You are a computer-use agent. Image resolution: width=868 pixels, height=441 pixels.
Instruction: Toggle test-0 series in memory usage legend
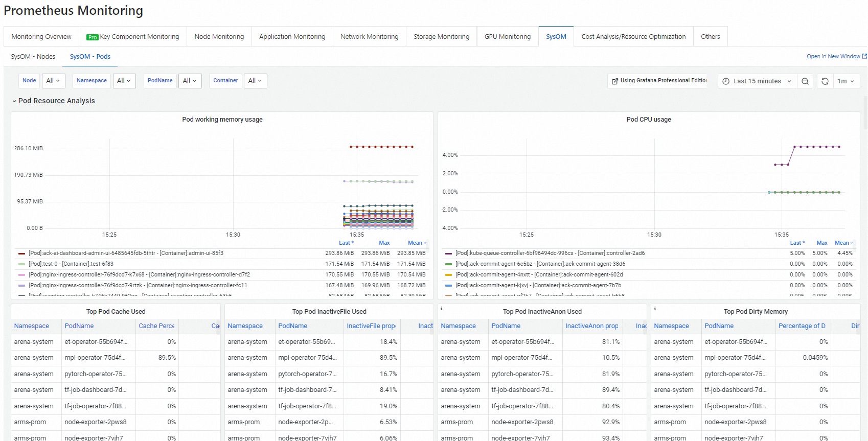tap(71, 264)
